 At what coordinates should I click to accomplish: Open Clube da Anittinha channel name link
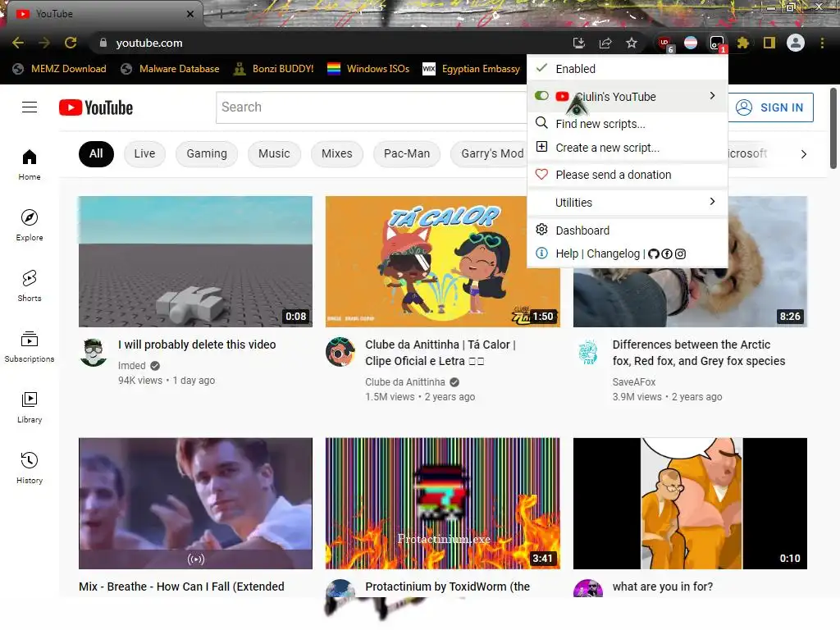click(405, 382)
